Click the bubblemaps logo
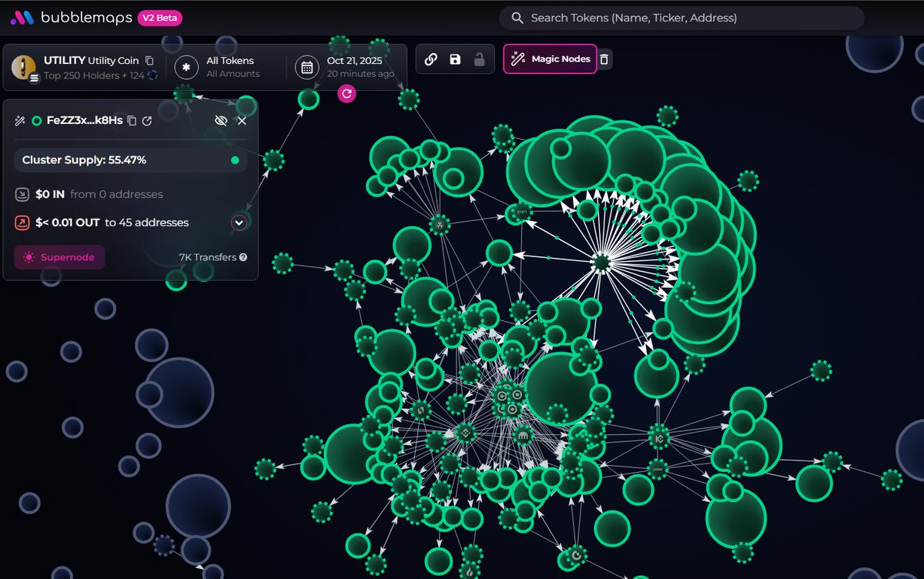Image resolution: width=924 pixels, height=579 pixels. [x=69, y=18]
